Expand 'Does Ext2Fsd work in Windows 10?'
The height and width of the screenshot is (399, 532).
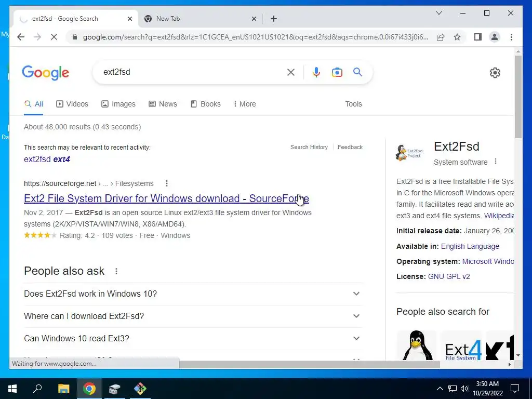pos(193,294)
